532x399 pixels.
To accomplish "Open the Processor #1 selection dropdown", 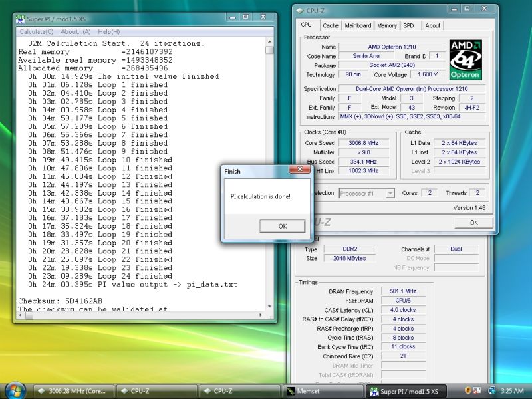I will tap(366, 193).
